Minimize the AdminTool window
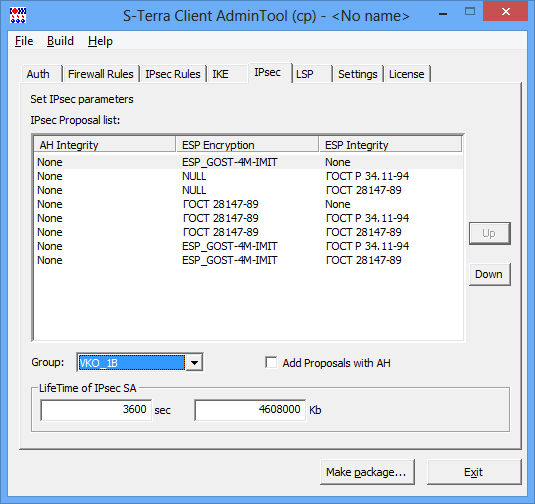Viewport: 535px width, 504px height. click(443, 14)
